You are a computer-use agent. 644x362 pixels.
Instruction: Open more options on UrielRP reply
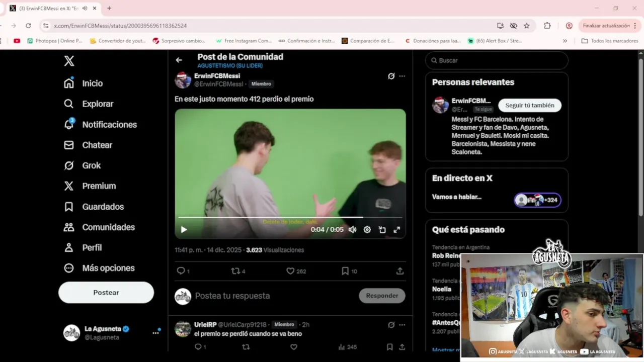point(402,325)
